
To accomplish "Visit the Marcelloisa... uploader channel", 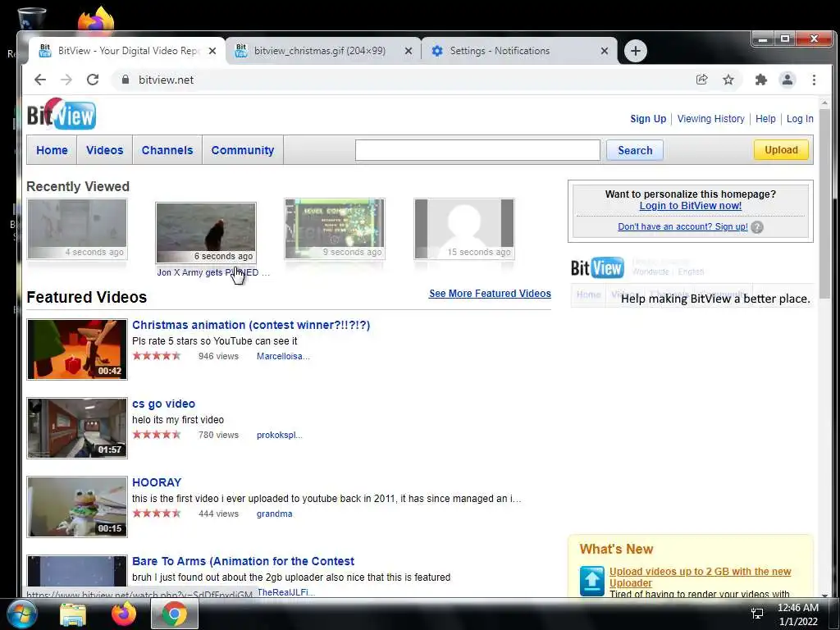I will tap(283, 356).
